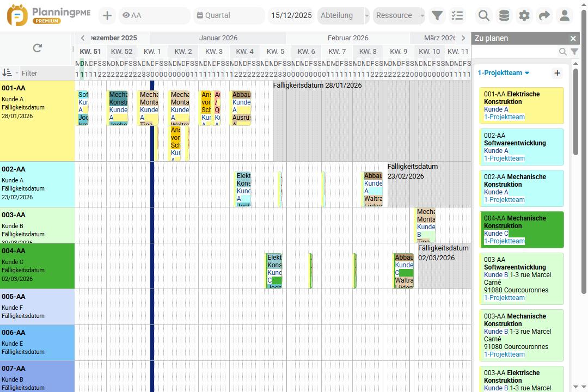Open the funnel filter icon in toolbar

[437, 15]
